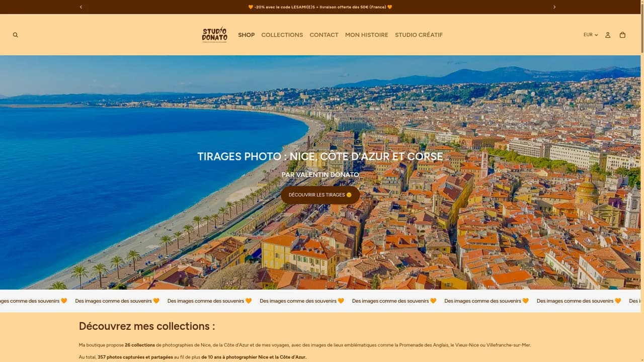Click the page vertical scrollbar
This screenshot has width=644, height=362.
[x=642, y=181]
